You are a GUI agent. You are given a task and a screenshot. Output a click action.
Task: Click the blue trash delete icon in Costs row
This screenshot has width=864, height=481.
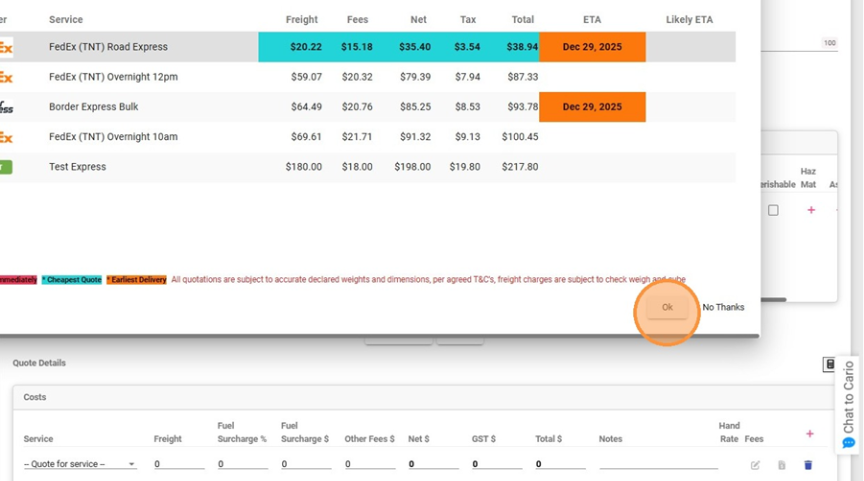point(808,465)
